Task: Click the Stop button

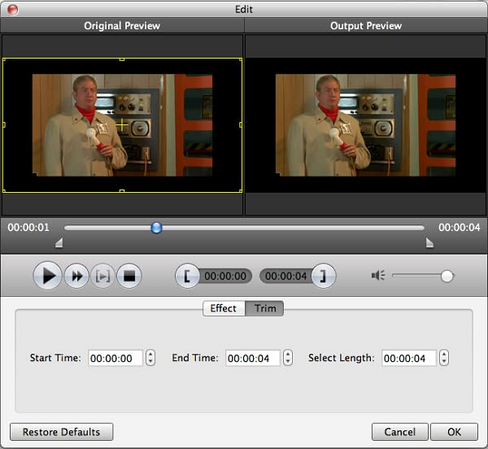Action: [x=129, y=276]
